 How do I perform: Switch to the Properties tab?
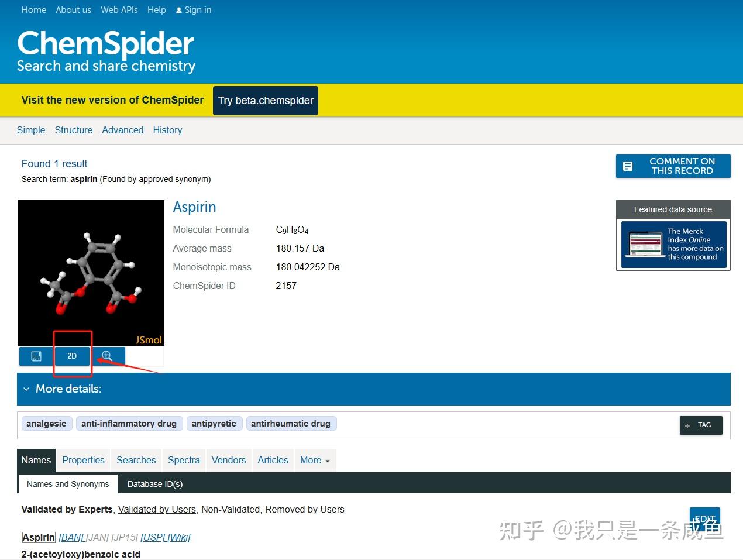point(83,461)
